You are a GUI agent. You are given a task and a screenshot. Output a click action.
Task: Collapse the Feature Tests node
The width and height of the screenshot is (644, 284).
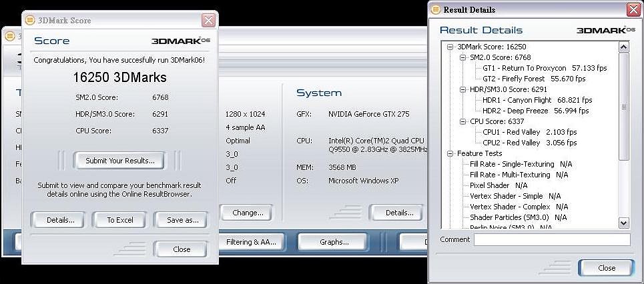[x=450, y=153]
